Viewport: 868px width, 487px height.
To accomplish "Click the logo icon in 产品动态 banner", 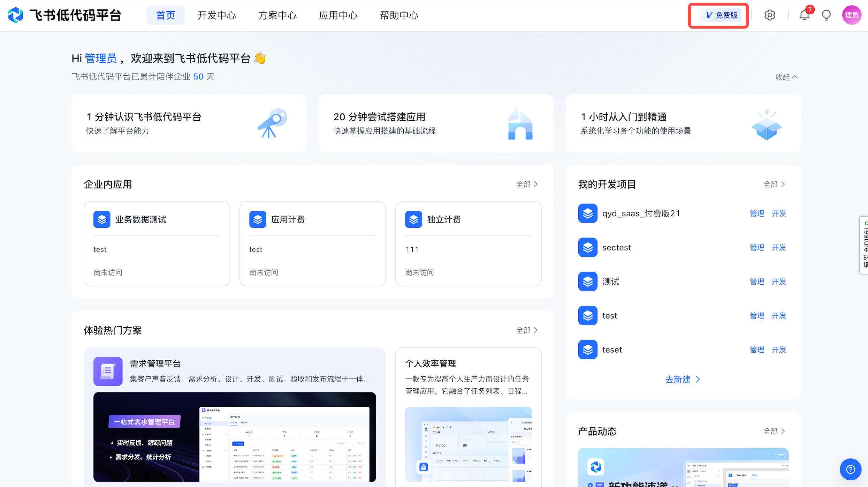I will pyautogui.click(x=596, y=467).
